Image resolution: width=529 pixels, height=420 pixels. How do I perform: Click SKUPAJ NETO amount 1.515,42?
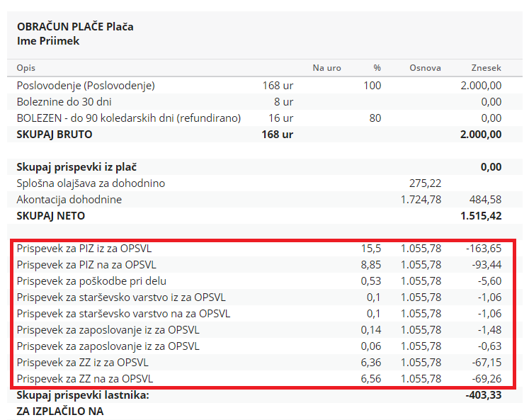(481, 215)
